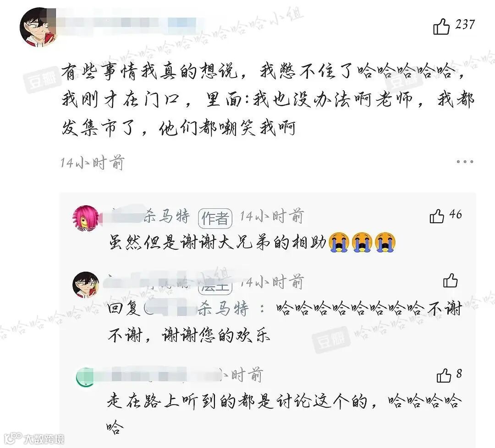Open the three-dot more options menu
Screen dimensions: 495x448
point(465,162)
